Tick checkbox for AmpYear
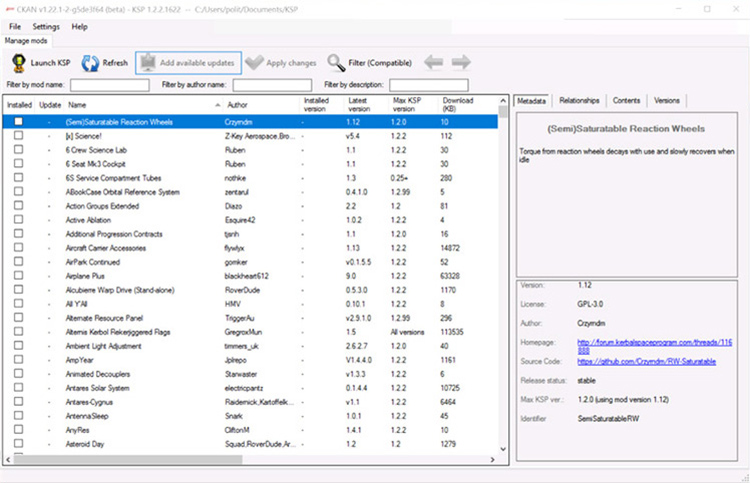Screen dimensions: 750x483 coord(18,360)
